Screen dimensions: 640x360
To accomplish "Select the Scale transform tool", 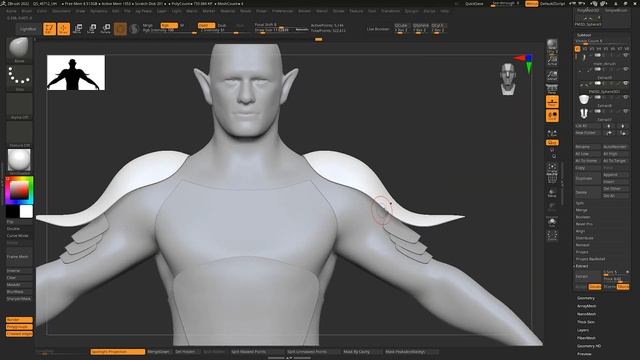I will [x=92, y=29].
